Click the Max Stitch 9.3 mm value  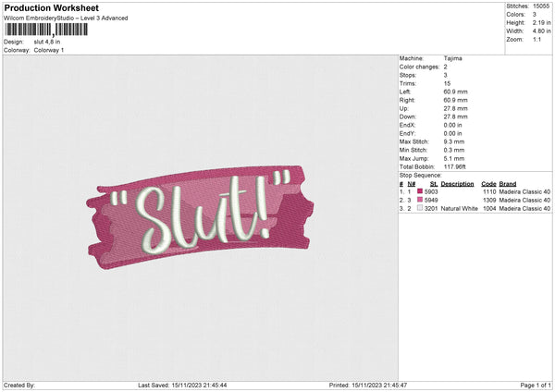click(x=454, y=141)
